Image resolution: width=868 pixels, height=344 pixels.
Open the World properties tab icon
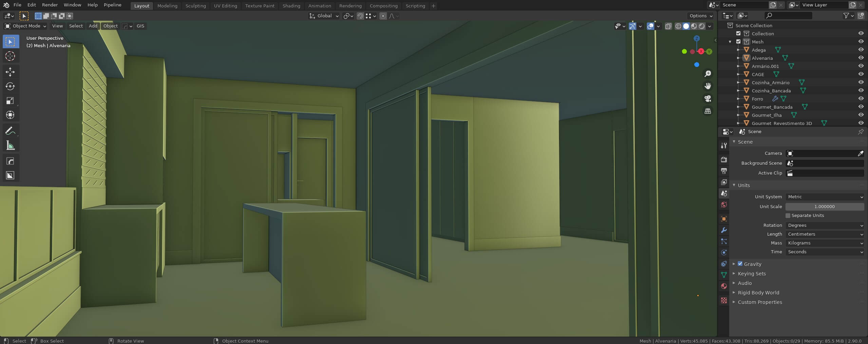pyautogui.click(x=724, y=204)
